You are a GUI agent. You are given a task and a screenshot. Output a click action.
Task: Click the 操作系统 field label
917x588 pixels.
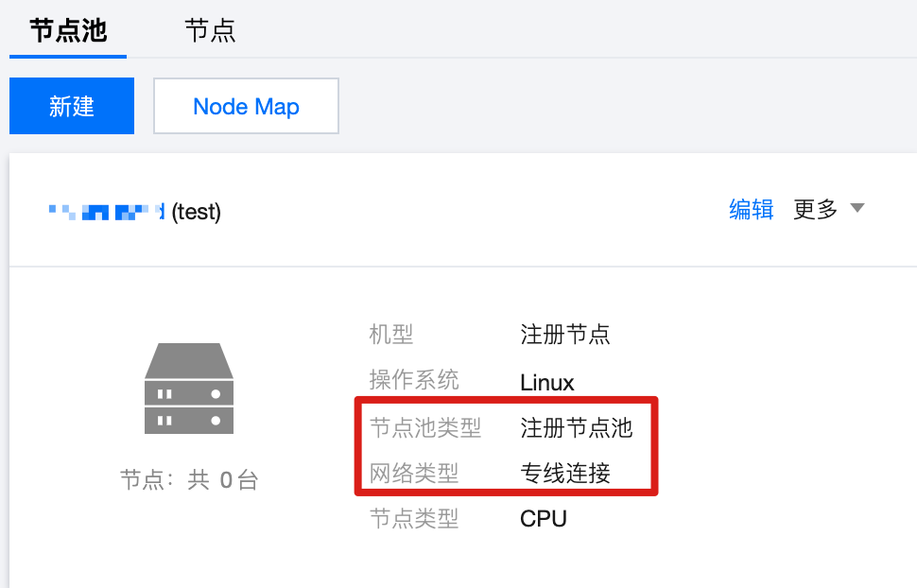414,380
